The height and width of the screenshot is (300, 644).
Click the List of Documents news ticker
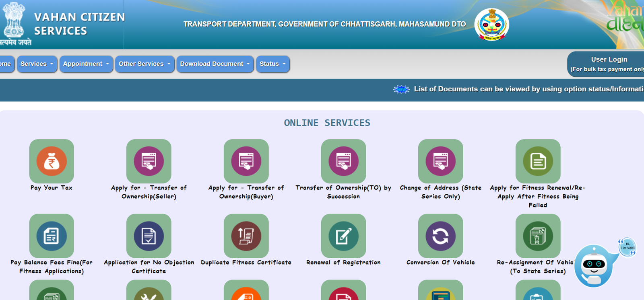[x=529, y=89]
